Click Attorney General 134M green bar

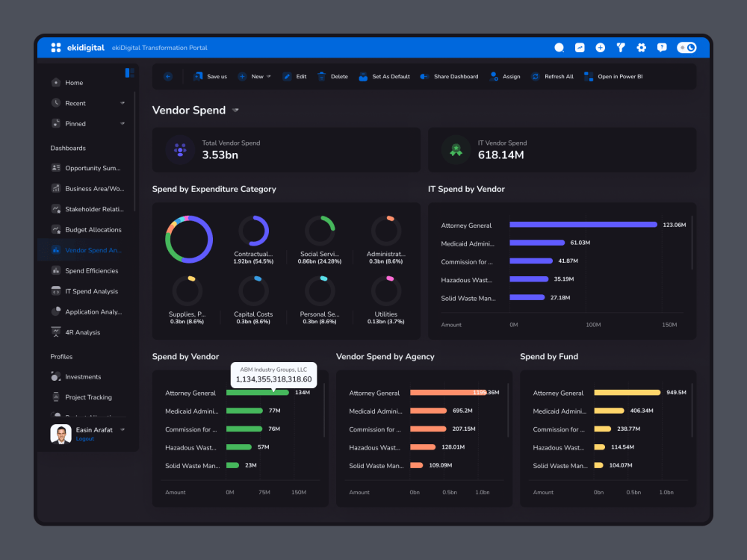click(x=258, y=393)
